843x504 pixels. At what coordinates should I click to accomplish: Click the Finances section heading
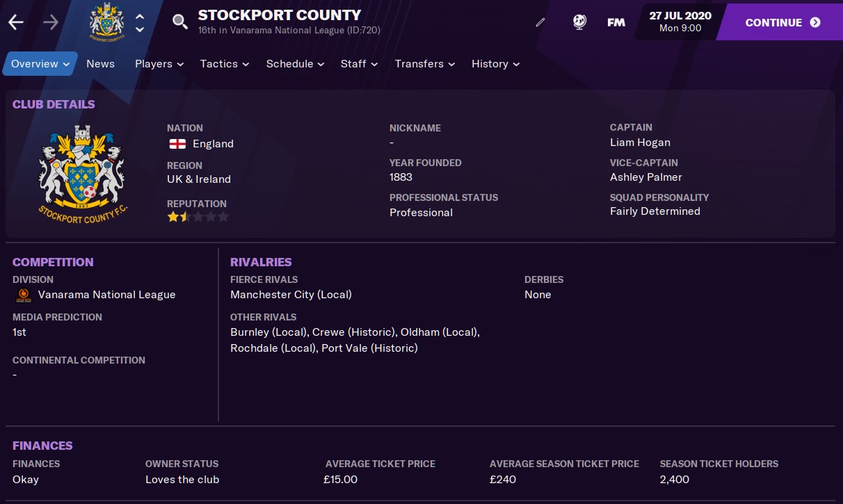tap(42, 446)
